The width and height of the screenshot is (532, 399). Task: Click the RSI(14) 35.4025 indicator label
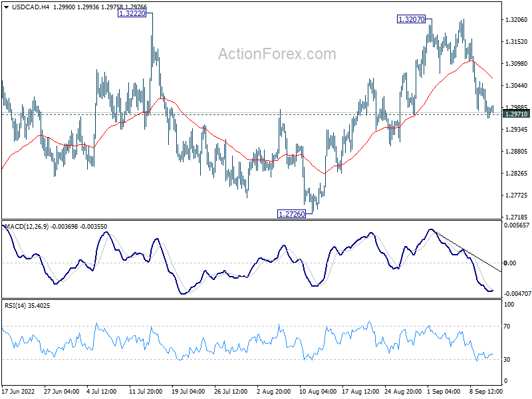27,306
